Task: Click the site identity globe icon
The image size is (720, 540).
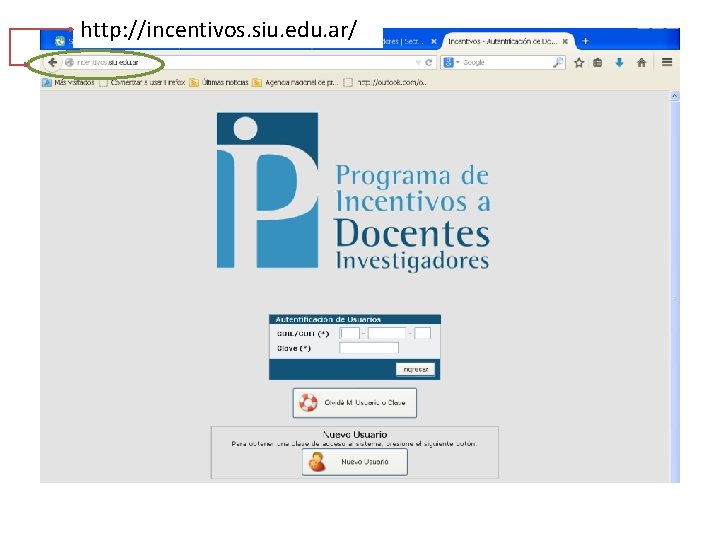Action: point(69,62)
